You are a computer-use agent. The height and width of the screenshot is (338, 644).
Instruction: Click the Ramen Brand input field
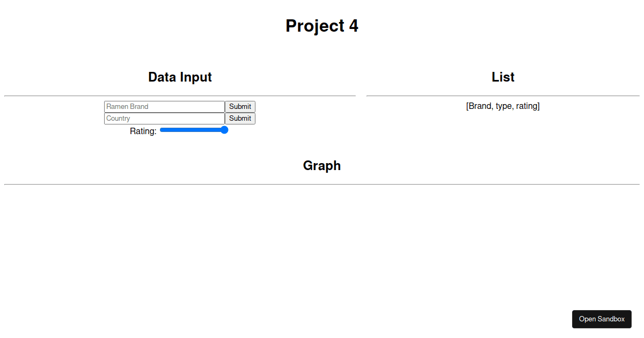click(x=164, y=106)
